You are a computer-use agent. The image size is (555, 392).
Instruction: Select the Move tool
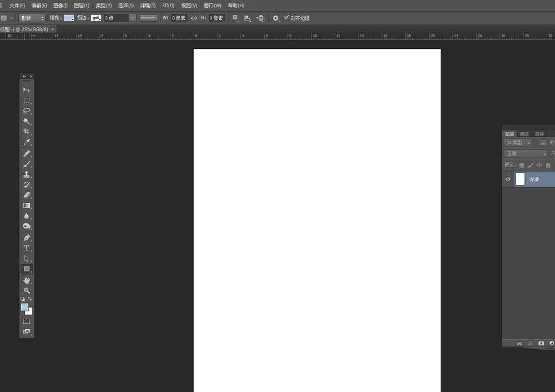tap(27, 90)
